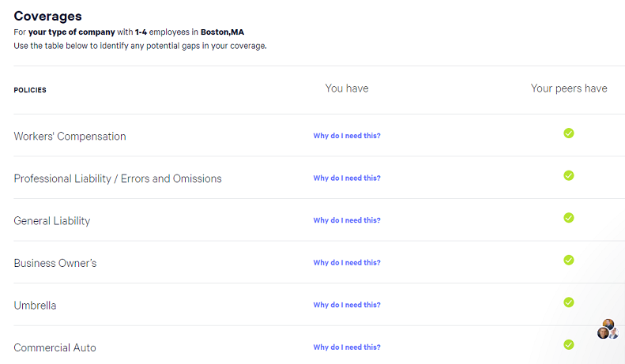
Task: Click the POLICIES column header
Action: pos(30,90)
